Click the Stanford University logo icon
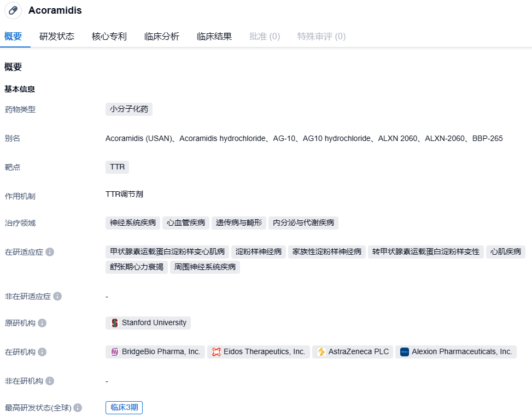The height and width of the screenshot is (417, 532). [114, 323]
